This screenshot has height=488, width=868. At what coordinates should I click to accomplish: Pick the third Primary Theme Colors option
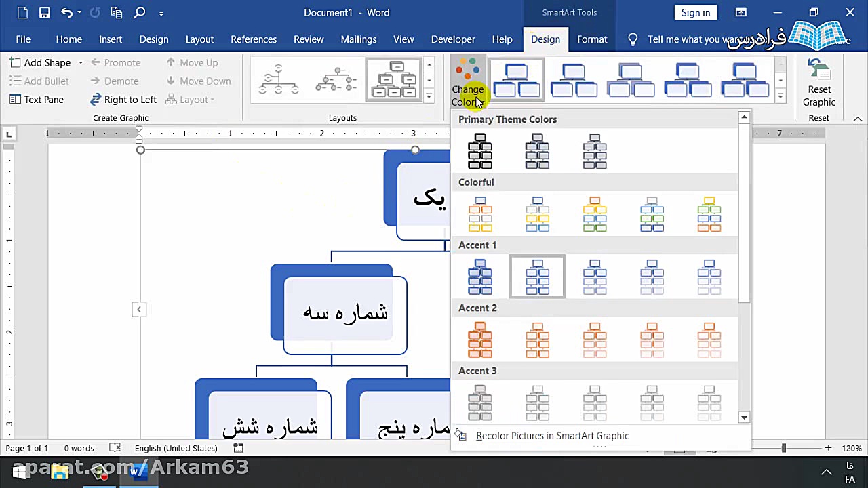[x=595, y=151]
